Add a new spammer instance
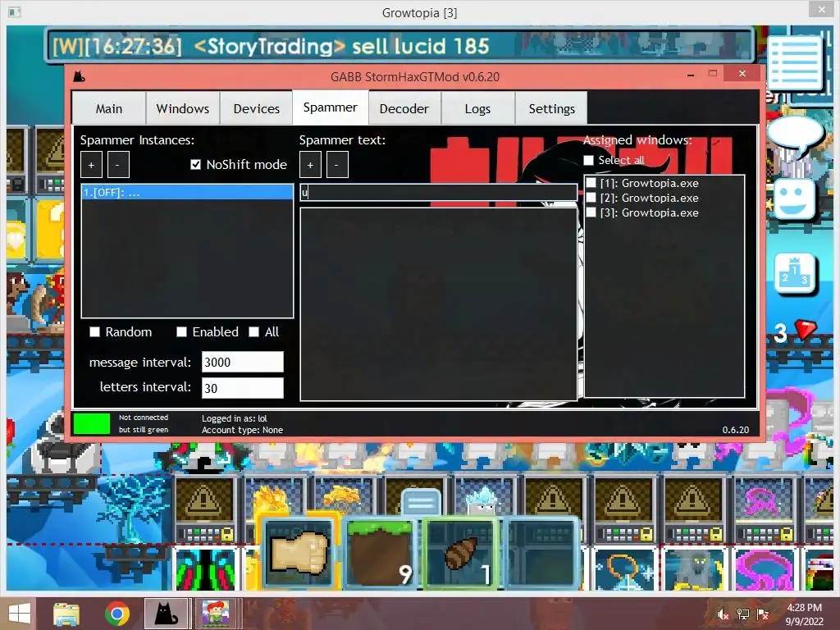This screenshot has height=630, width=840. [x=91, y=164]
